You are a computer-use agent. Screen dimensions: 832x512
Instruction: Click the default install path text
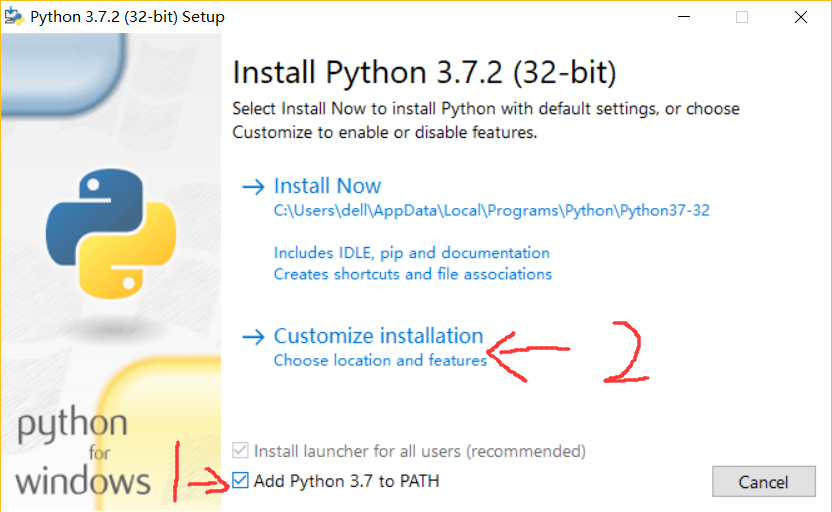coord(491,211)
